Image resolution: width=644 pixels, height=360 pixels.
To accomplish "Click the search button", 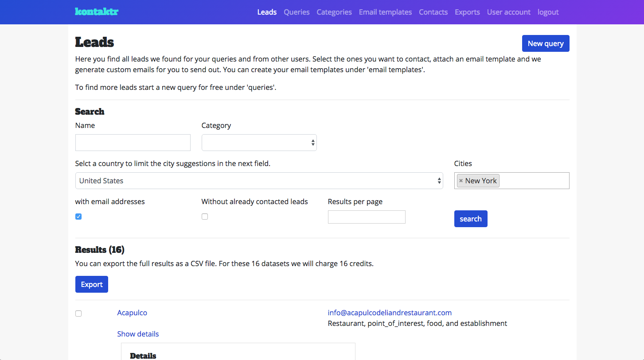I will point(471,219).
